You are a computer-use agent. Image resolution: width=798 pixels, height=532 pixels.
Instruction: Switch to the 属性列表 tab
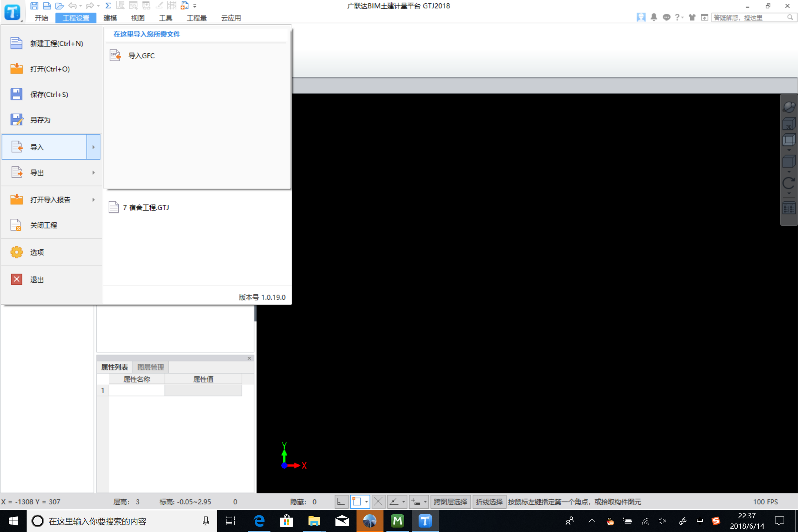tap(115, 367)
